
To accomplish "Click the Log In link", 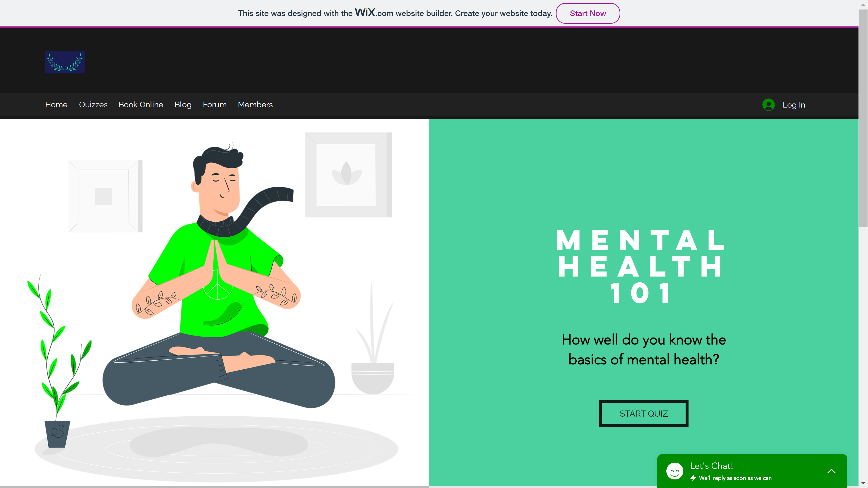I will coord(794,105).
